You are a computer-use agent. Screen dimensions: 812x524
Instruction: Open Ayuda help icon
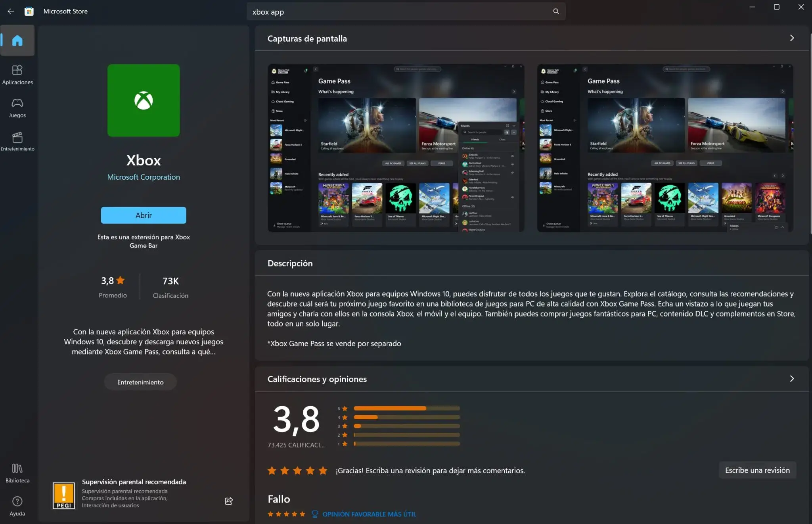pos(17,506)
